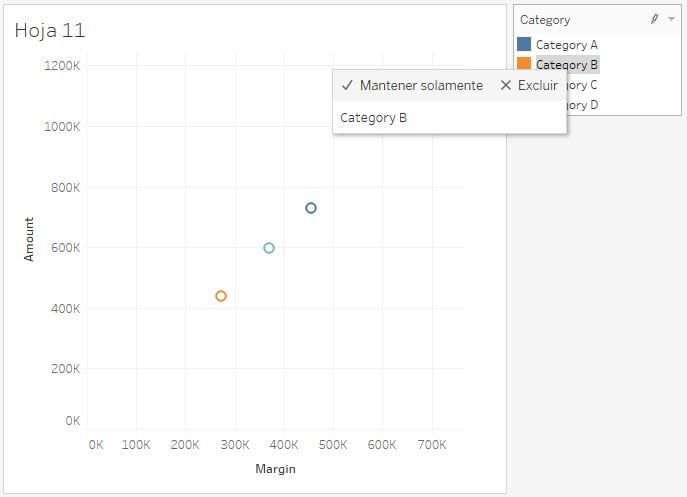
Task: Click the dark blue data point on scatter plot
Action: point(311,208)
